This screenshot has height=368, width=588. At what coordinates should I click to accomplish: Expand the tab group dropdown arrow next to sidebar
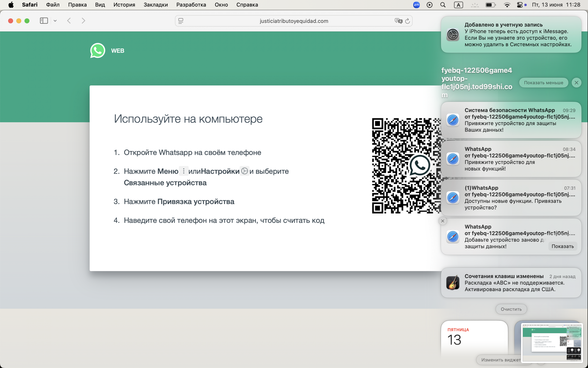55,21
